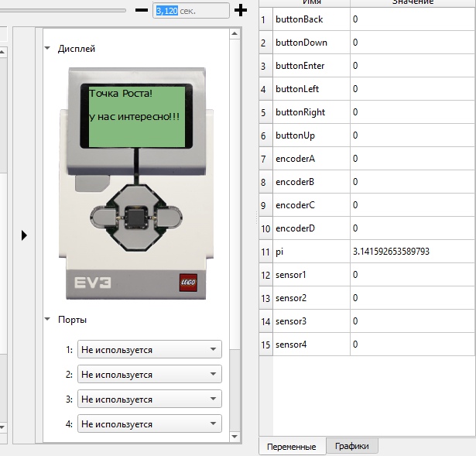Open port 1 sensor dropdown
The image size is (476, 456).
[x=149, y=350]
